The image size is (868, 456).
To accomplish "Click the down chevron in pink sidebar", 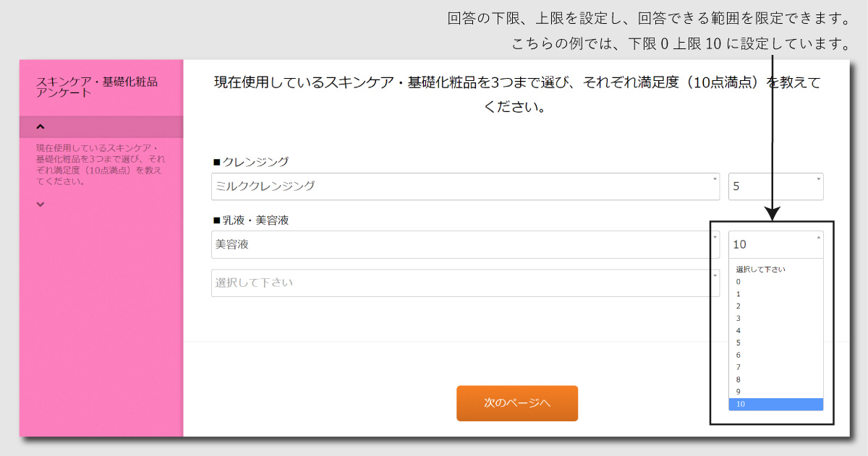I will (41, 205).
